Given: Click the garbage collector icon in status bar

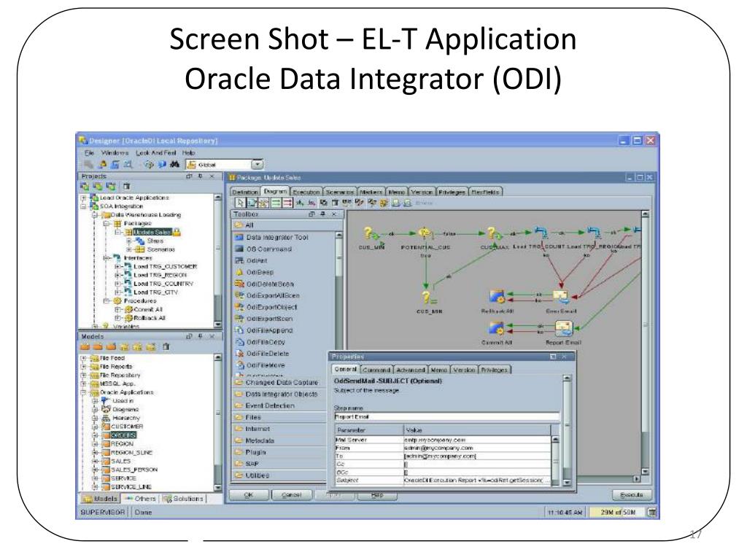Looking at the screenshot, I should (651, 512).
